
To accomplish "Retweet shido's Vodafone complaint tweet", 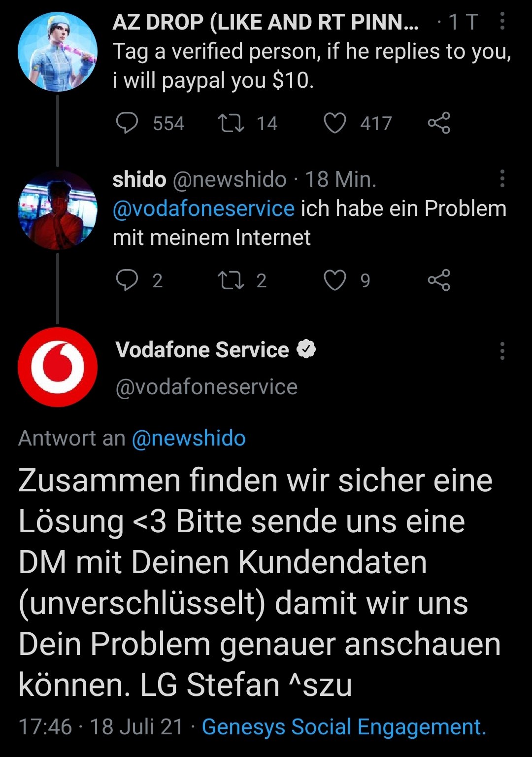I will click(231, 280).
